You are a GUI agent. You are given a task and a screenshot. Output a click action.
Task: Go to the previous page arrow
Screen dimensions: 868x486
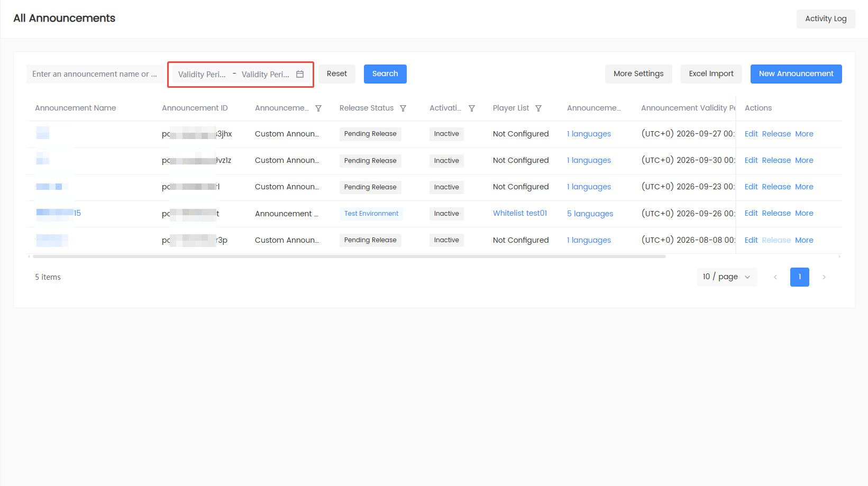775,277
